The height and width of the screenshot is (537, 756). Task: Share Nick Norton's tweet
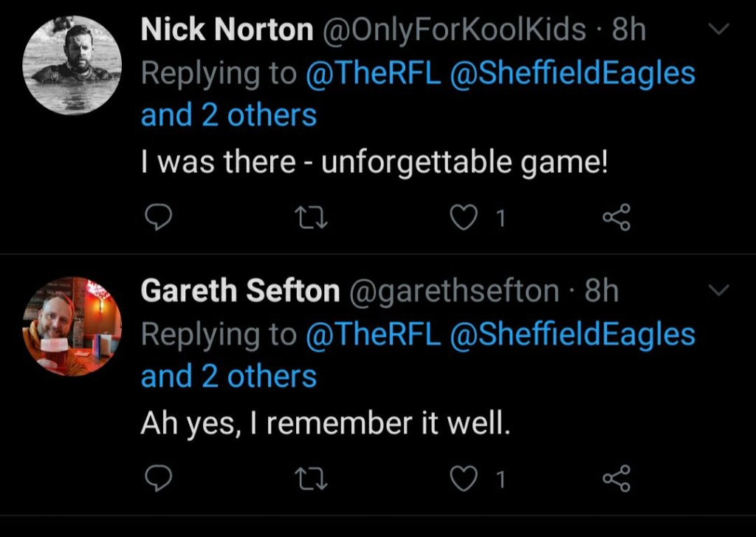pyautogui.click(x=617, y=219)
